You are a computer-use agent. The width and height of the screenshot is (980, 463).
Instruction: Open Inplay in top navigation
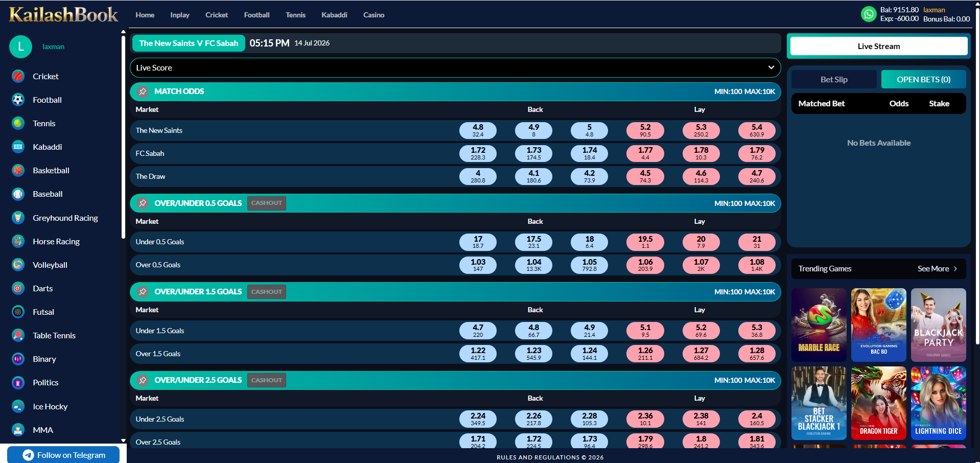click(x=180, y=15)
